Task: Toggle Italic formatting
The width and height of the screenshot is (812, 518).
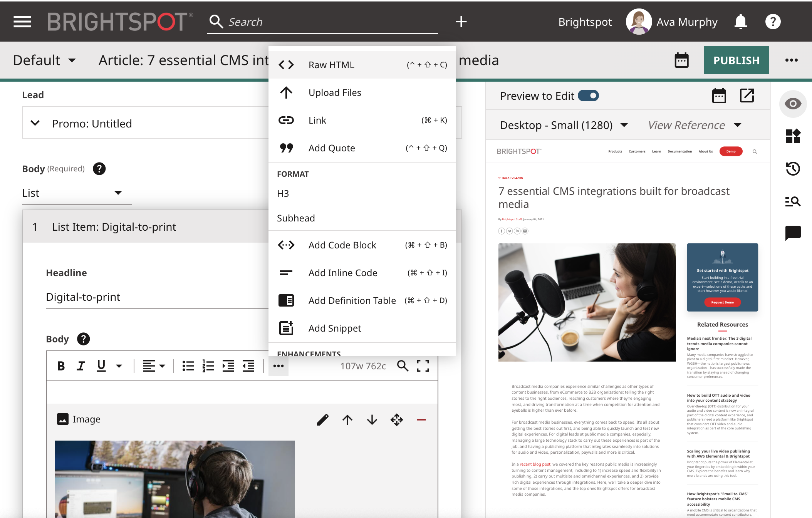Action: tap(81, 366)
